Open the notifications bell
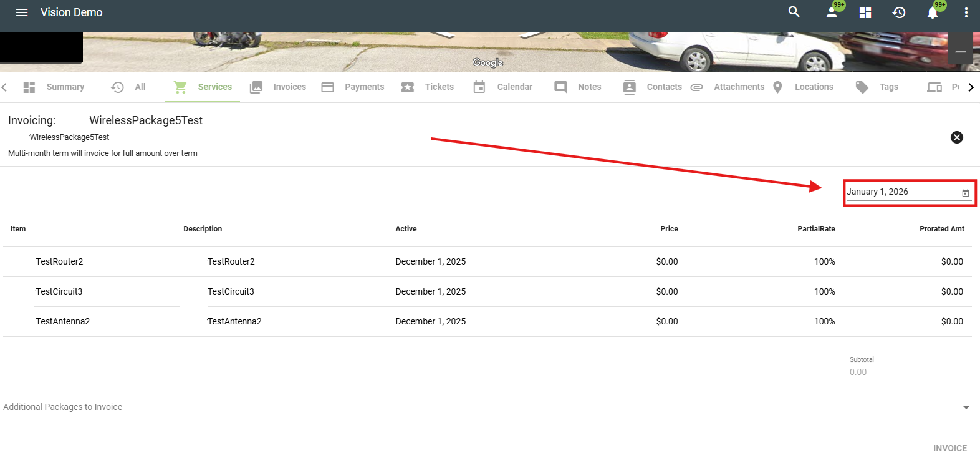Screen dimensions: 980x458 (932, 13)
